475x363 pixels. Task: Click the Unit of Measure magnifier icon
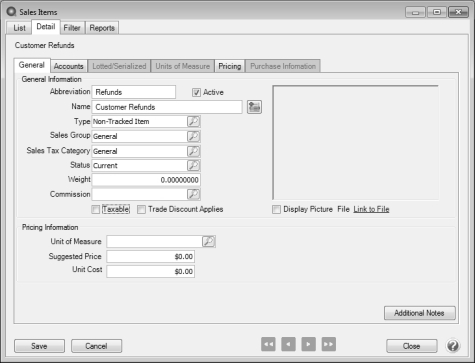209,241
